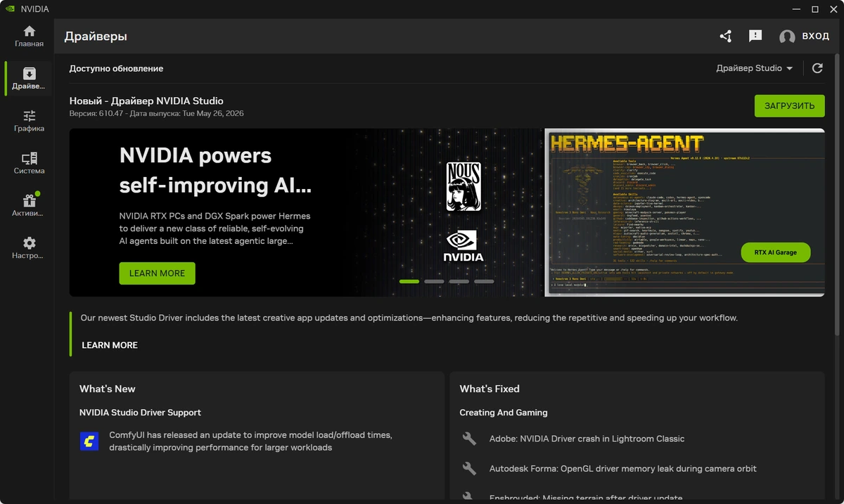This screenshot has height=504, width=844.
Task: Click the green LEARN MORE banner button
Action: click(x=158, y=273)
